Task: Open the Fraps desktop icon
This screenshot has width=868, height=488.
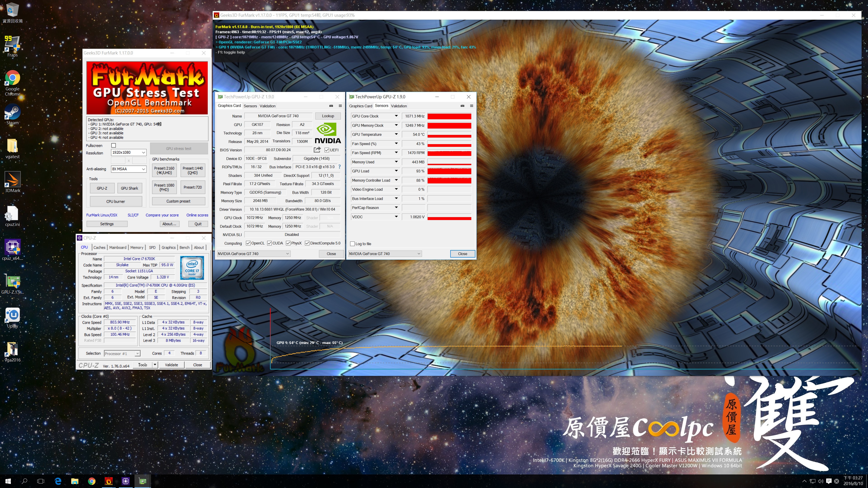Action: pyautogui.click(x=12, y=46)
